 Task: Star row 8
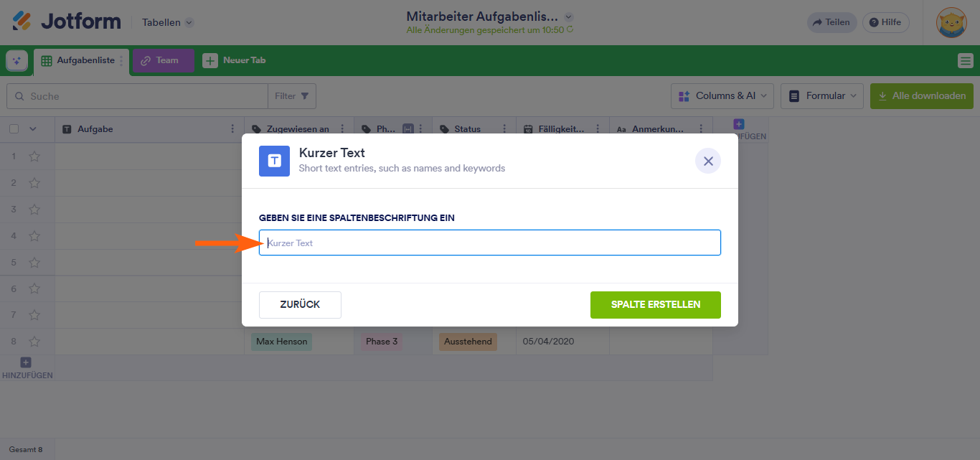[34, 342]
